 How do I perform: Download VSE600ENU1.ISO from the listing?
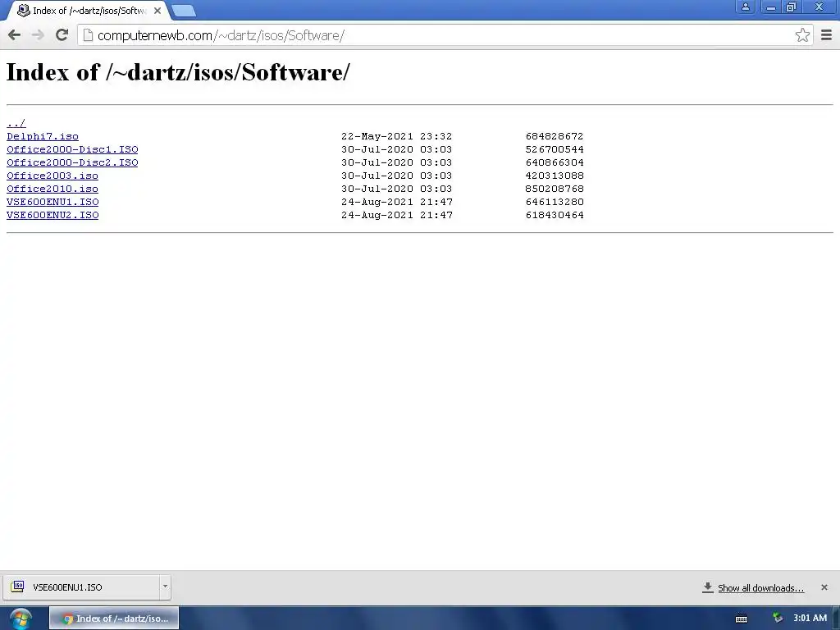click(x=52, y=202)
